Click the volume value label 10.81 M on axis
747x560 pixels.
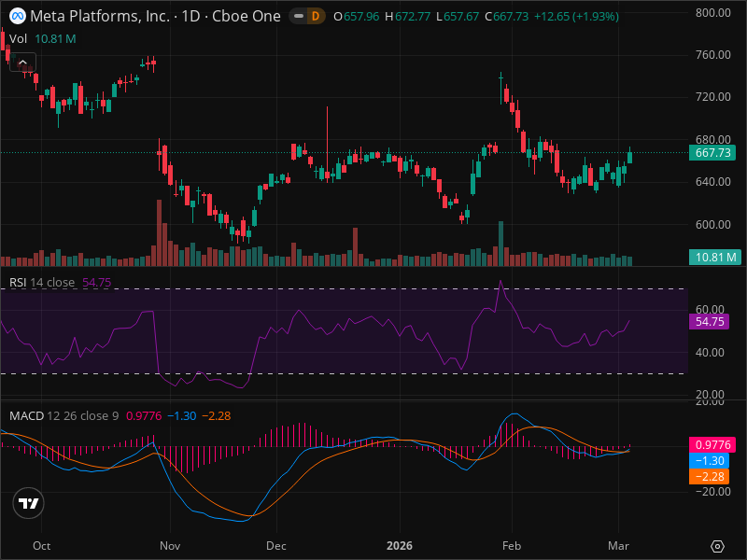(715, 258)
